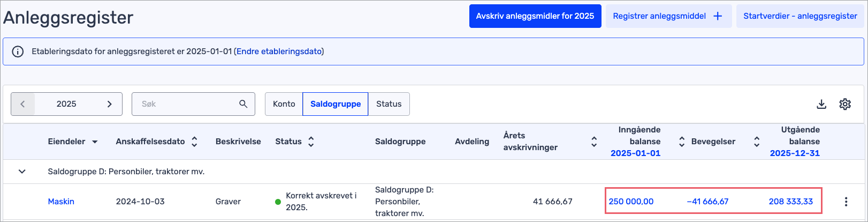Sort by Anskaffelsesdato column arrows

pos(194,142)
